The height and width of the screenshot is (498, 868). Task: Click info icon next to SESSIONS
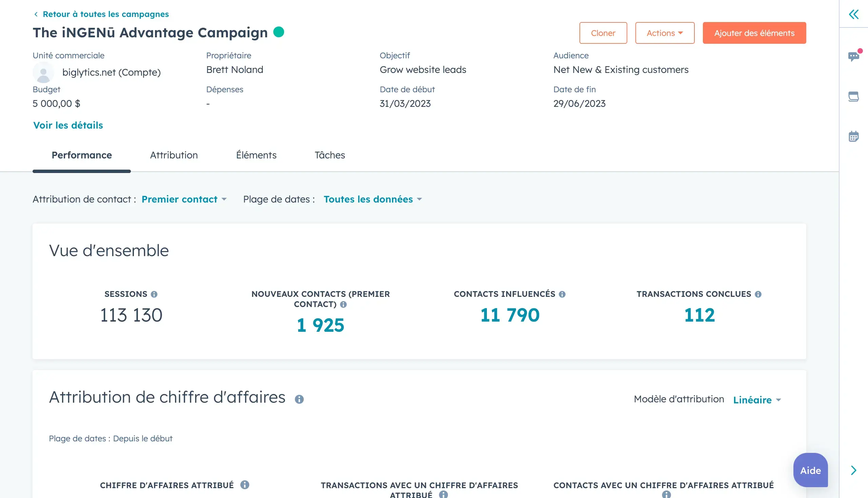[154, 294]
